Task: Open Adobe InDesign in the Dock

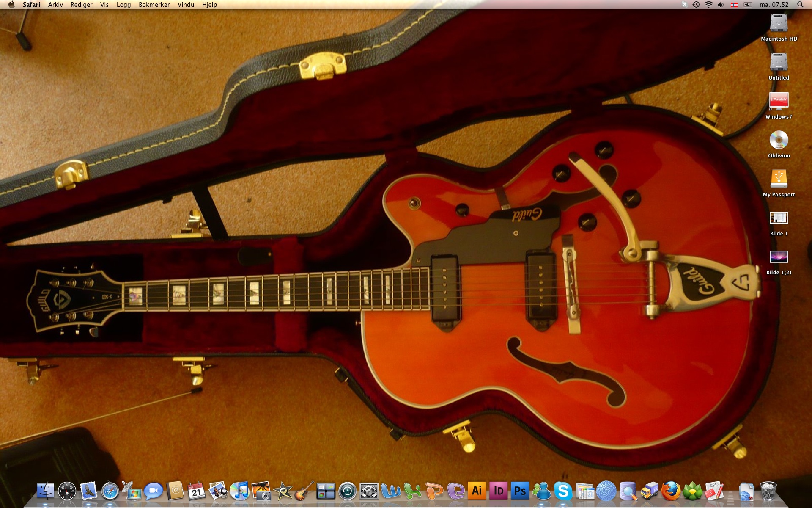Action: tap(498, 491)
